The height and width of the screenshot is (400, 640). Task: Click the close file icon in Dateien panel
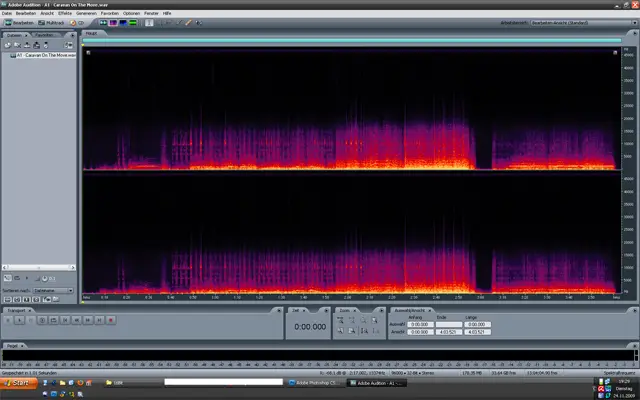click(x=18, y=45)
